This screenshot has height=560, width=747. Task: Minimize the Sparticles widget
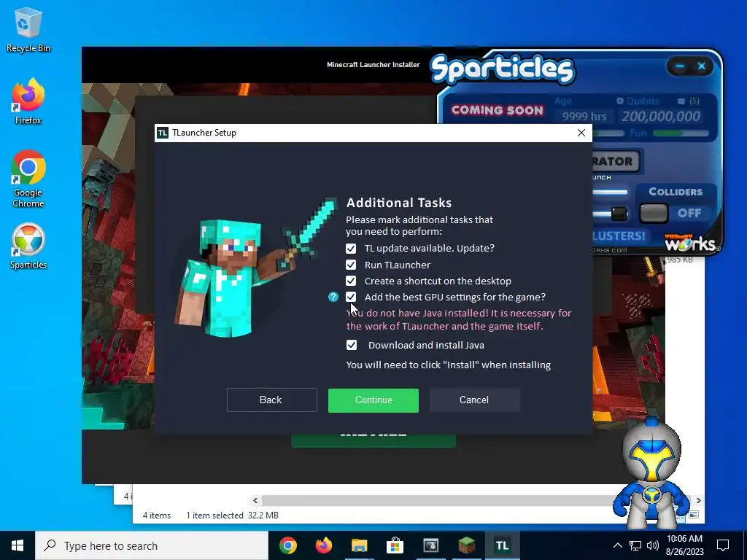coord(680,66)
